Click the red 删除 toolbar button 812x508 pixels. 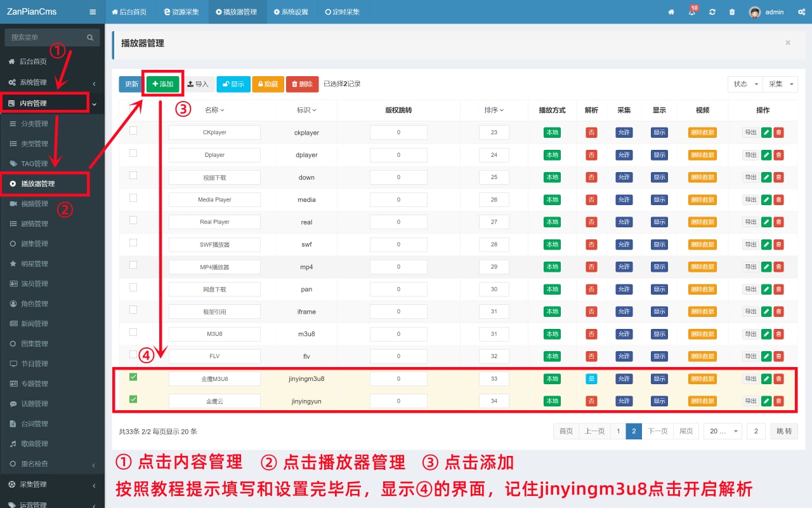tap(301, 84)
